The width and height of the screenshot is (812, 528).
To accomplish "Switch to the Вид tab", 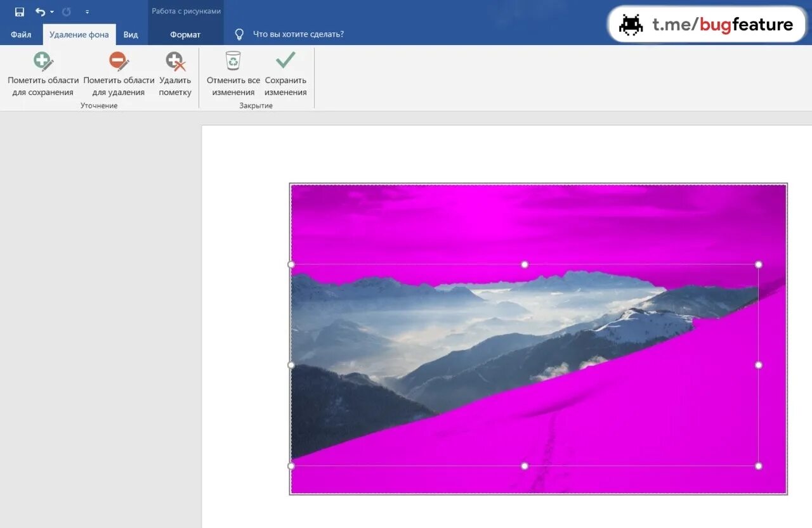I will 131,34.
